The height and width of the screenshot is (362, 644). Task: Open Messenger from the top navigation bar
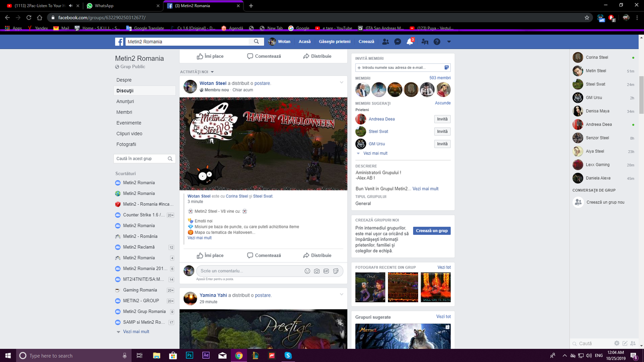click(397, 42)
